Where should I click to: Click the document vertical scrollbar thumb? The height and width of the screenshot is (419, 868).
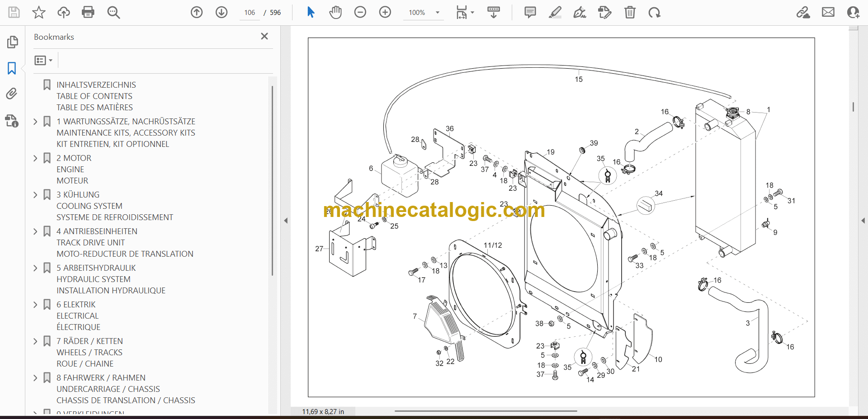pyautogui.click(x=853, y=107)
